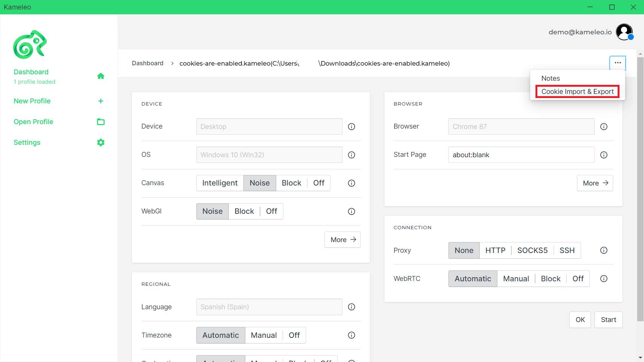
Task: Open the user account avatar
Action: pos(624,32)
